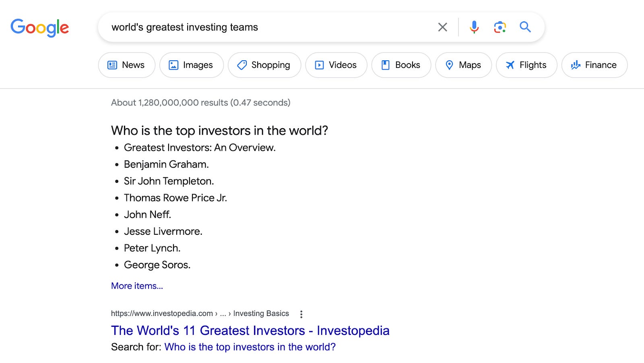Open Google Lens image search icon
644x363 pixels.
(500, 27)
